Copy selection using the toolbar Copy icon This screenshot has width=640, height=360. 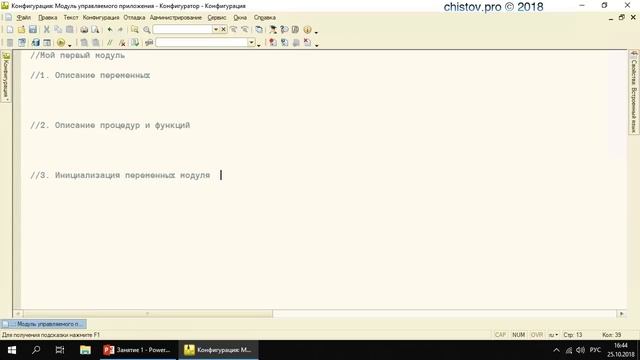[58, 29]
